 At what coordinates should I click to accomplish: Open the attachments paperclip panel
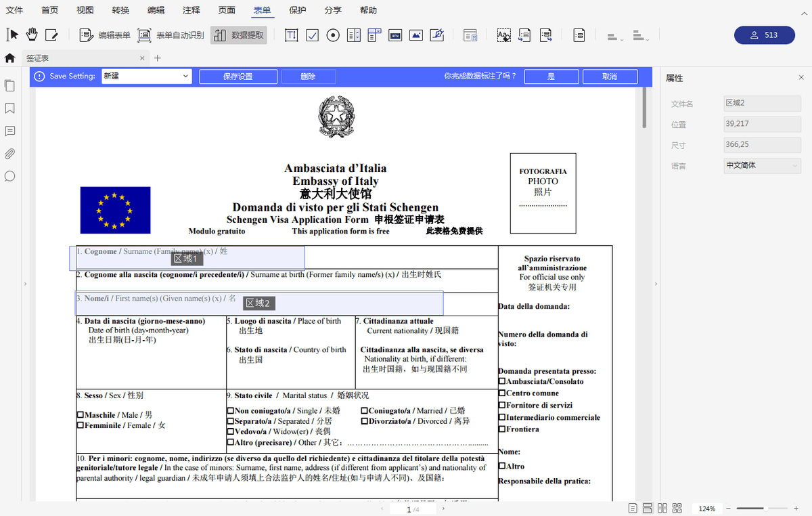coord(9,154)
